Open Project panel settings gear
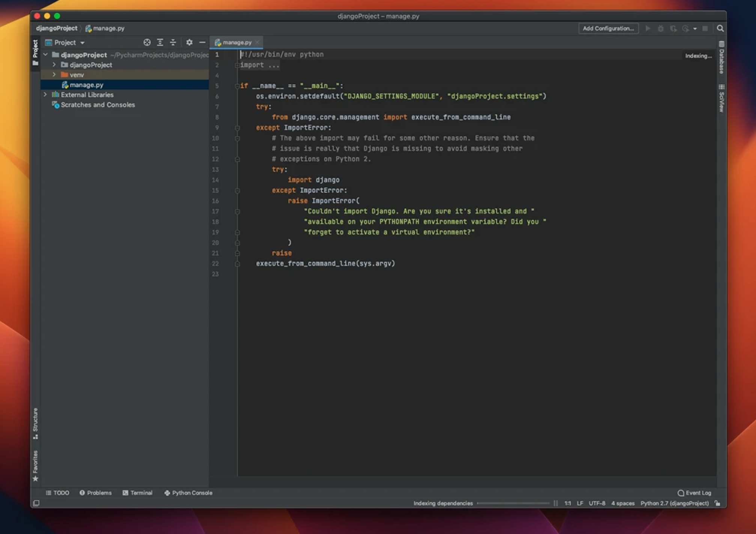The width and height of the screenshot is (756, 534). (189, 42)
